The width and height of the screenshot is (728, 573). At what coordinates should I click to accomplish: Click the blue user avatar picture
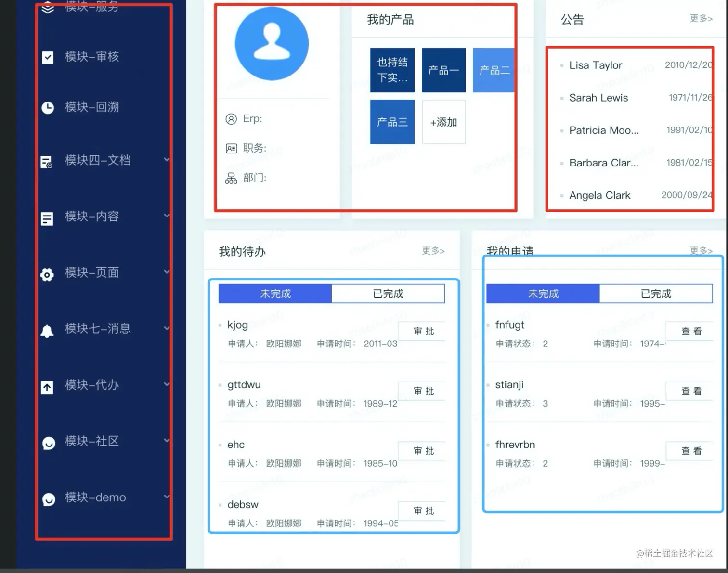pyautogui.click(x=272, y=43)
